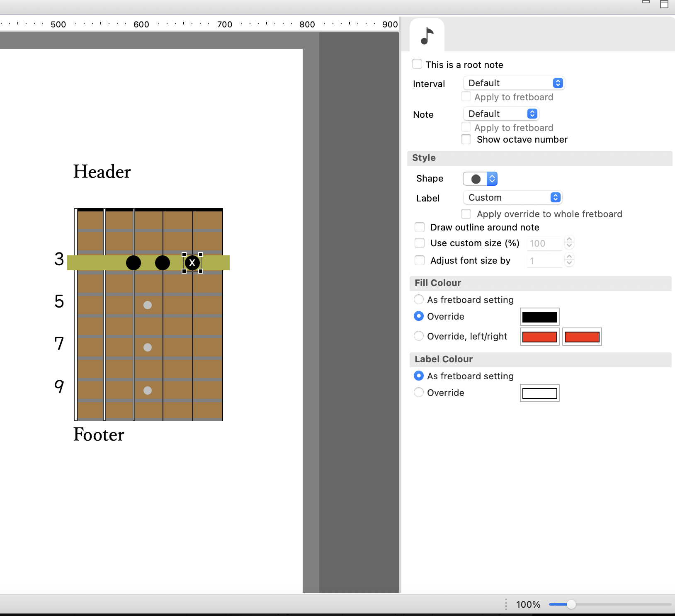The height and width of the screenshot is (616, 675).
Task: Click the second black note dot on fret 3
Action: [x=163, y=263]
